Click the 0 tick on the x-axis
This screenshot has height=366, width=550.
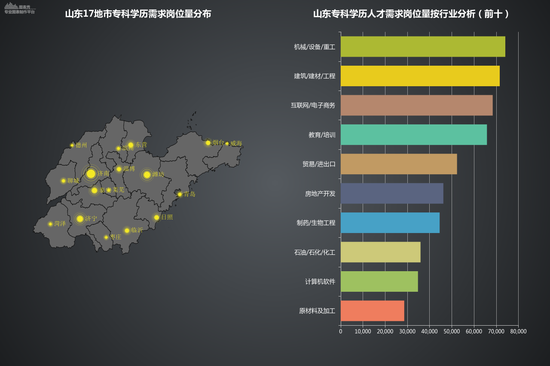(x=341, y=331)
